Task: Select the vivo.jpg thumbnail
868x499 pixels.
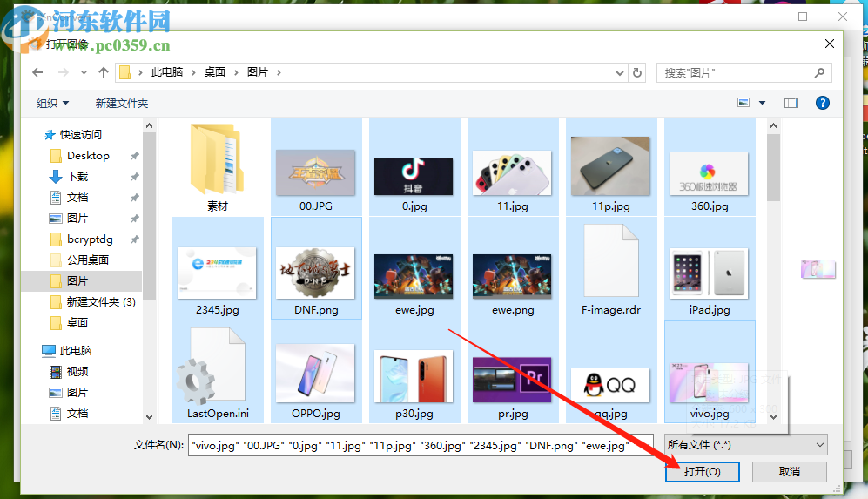Action: [710, 383]
